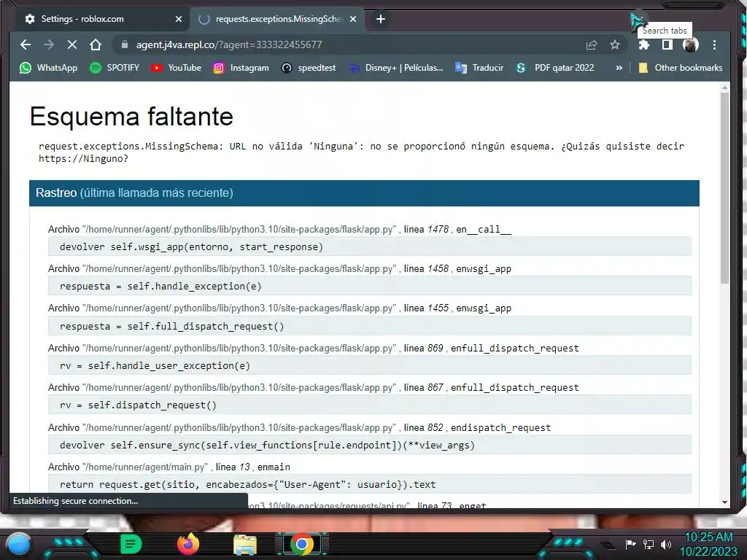Click the app.py línea 1478 frame header
Image resolution: width=747 pixels, height=560 pixels.
[x=279, y=229]
